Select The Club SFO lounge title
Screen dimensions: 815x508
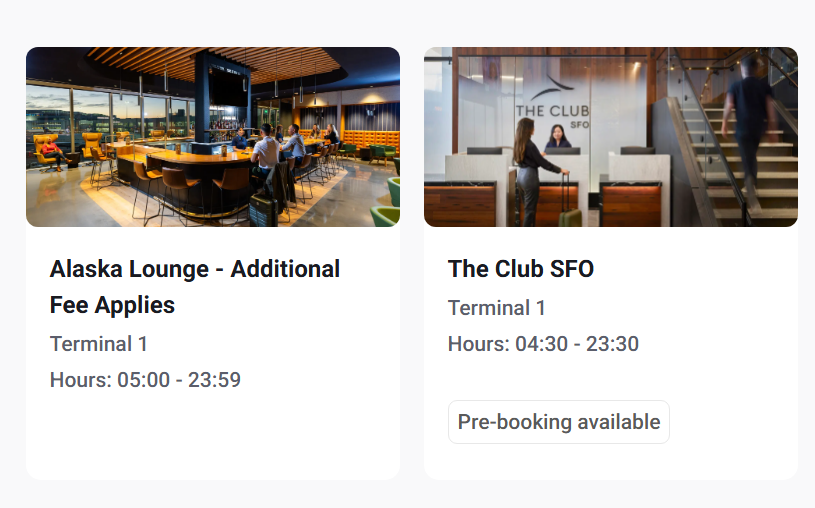(521, 269)
